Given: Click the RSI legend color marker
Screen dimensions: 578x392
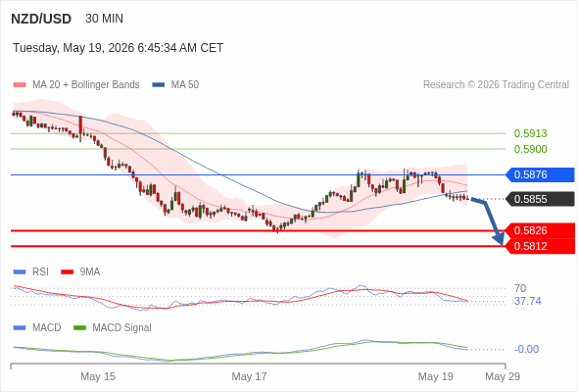Looking at the screenshot, I should 20,272.
